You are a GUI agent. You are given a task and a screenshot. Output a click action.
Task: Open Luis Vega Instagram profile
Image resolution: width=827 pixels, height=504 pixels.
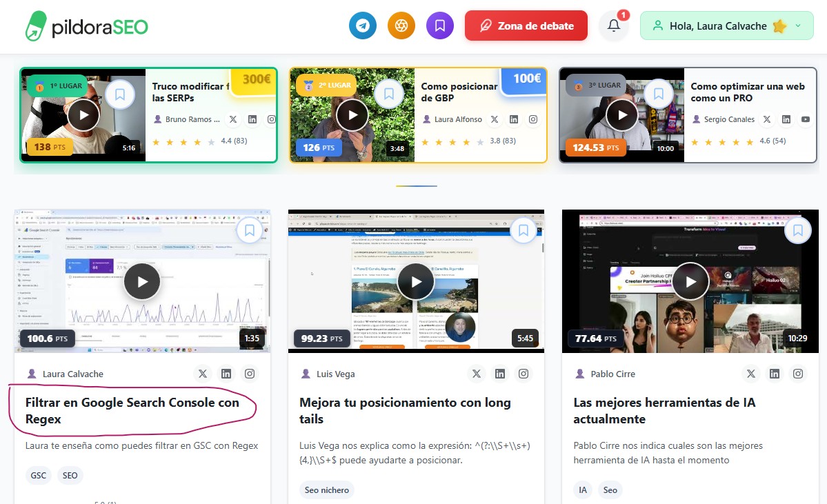(x=524, y=374)
